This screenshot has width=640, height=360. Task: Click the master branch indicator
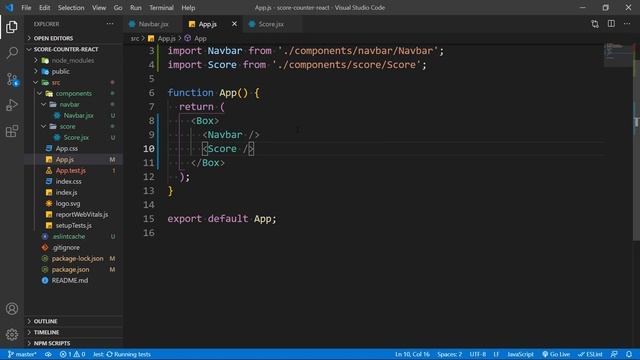click(x=22, y=354)
